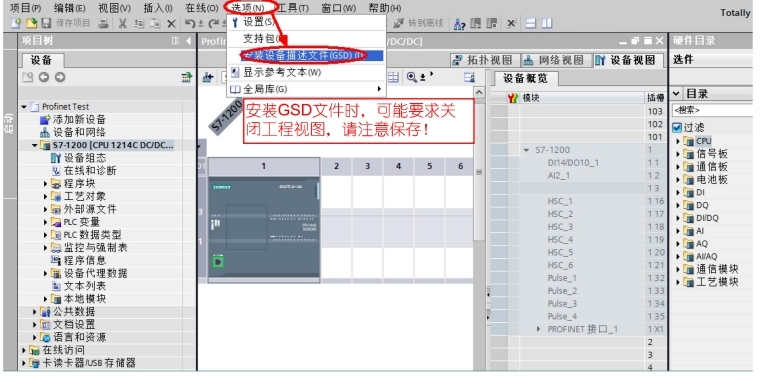Open 在线和诊断 tree item
765x386 pixels.
coord(90,170)
